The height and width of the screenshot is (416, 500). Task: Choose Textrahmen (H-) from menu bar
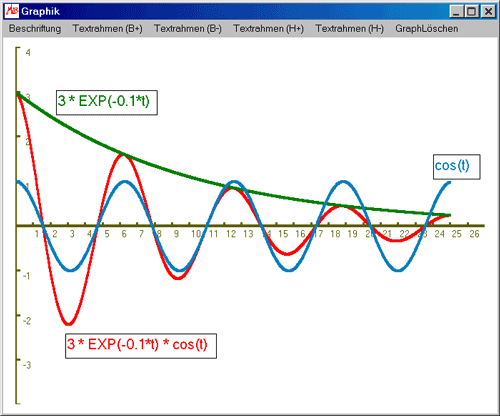(350, 29)
